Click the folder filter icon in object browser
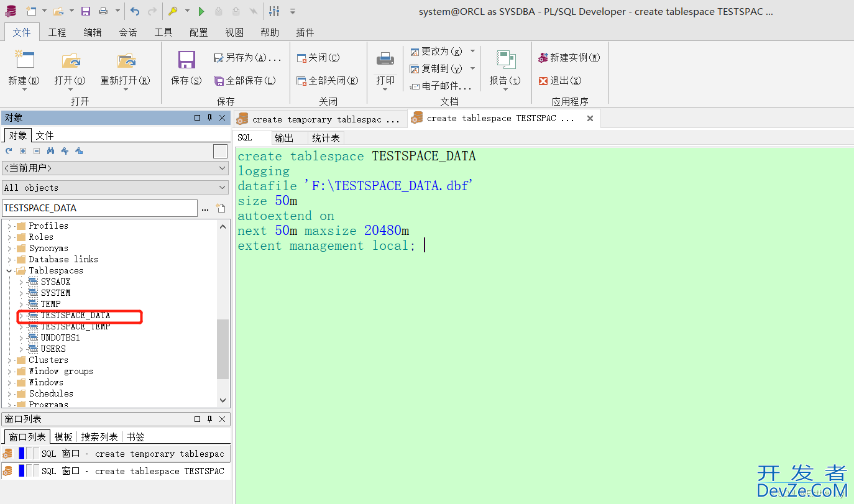854x504 pixels. (79, 151)
